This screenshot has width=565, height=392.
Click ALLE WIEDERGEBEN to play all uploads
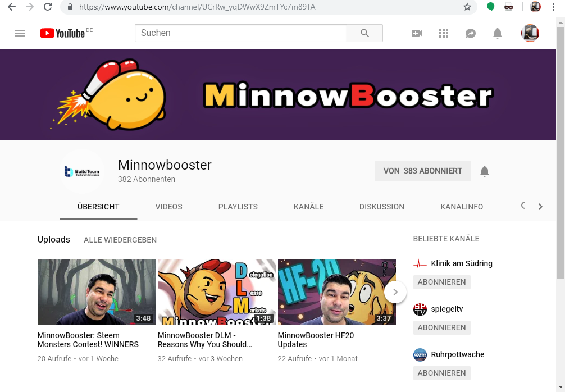(120, 240)
